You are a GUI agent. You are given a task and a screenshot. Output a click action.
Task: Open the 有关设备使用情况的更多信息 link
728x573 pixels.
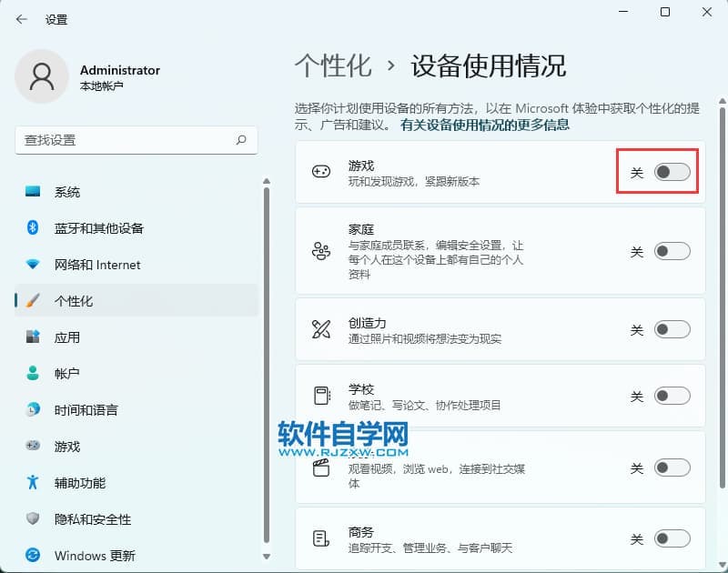click(485, 125)
